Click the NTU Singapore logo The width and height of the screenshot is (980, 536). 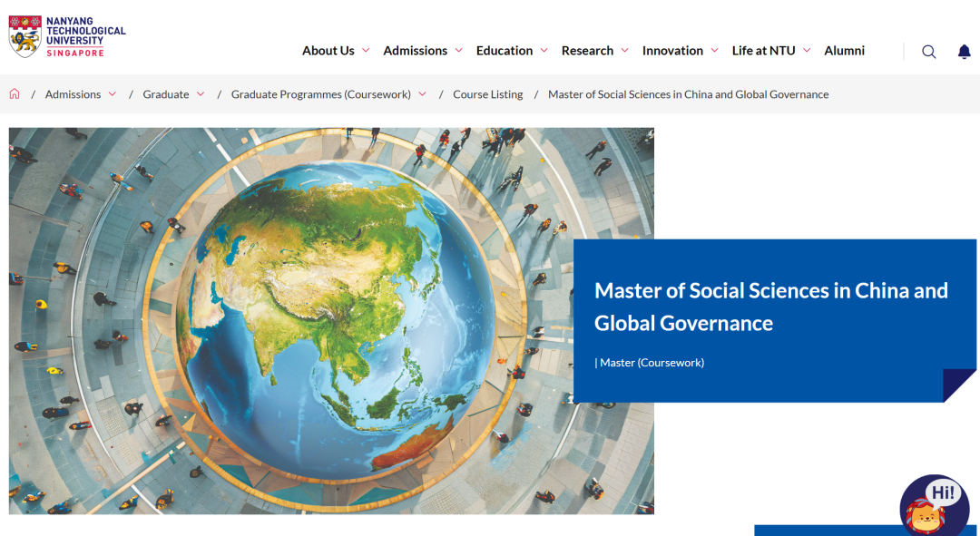tap(67, 36)
